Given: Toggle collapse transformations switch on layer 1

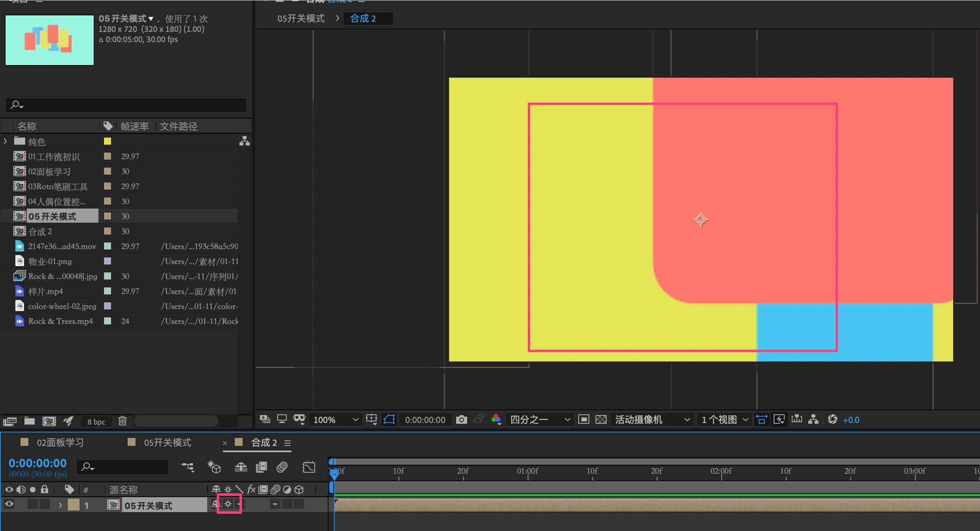Looking at the screenshot, I should pyautogui.click(x=228, y=504).
